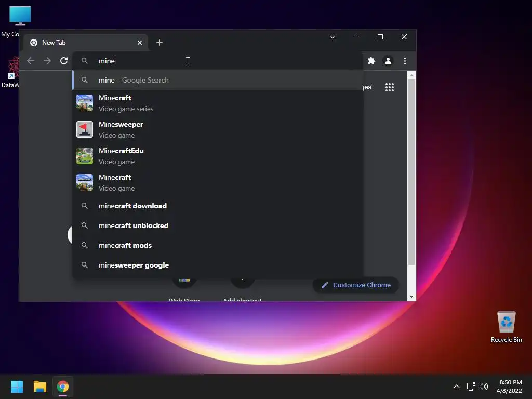The width and height of the screenshot is (532, 399).
Task: Open the Google apps grid
Action: 390,87
